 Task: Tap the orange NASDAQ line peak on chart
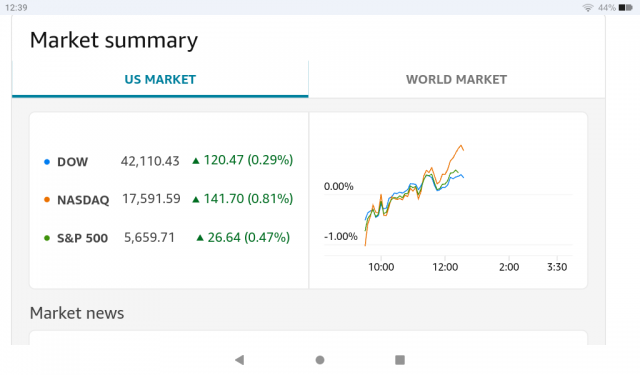461,146
